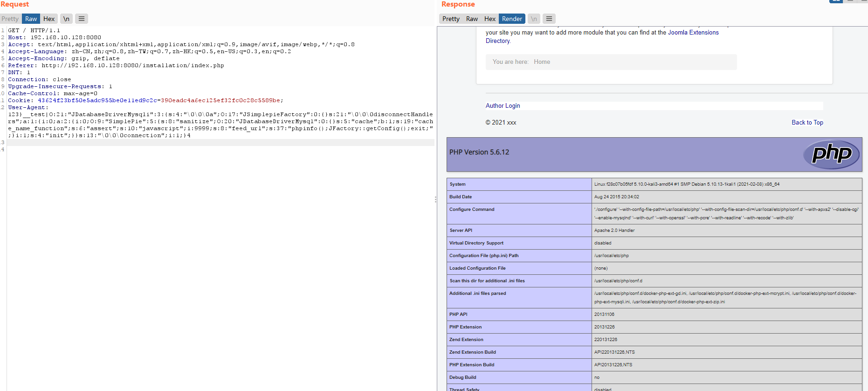Click the Response panel title
Screen dimensions: 868x391
coord(458,4)
